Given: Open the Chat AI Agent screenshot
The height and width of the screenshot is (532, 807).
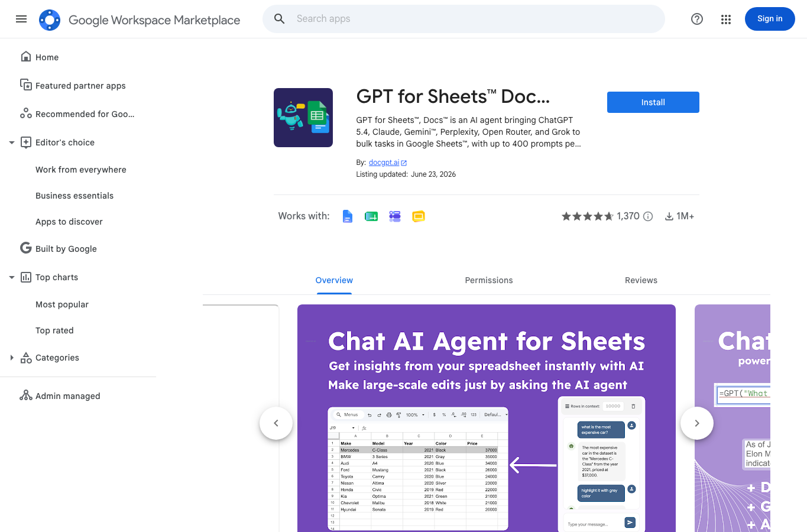Looking at the screenshot, I should point(487,418).
